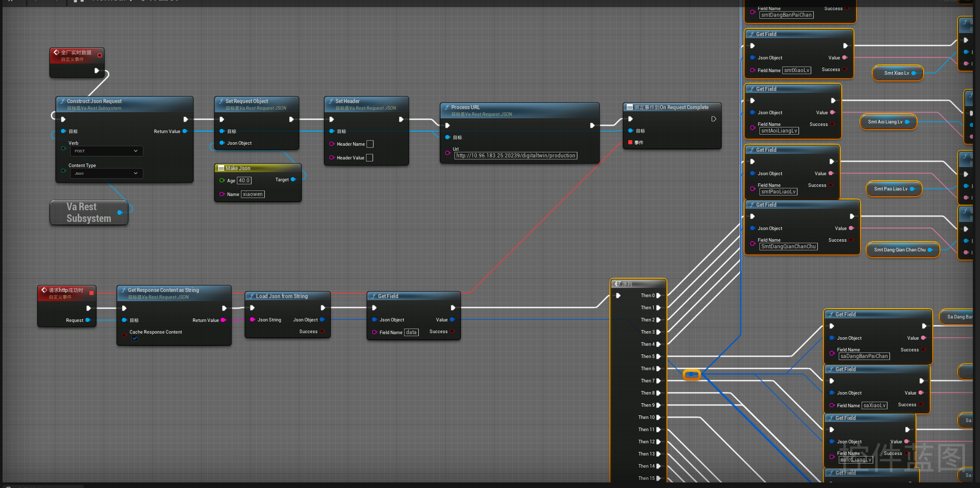Click Age pin on Make Json node

pos(222,180)
